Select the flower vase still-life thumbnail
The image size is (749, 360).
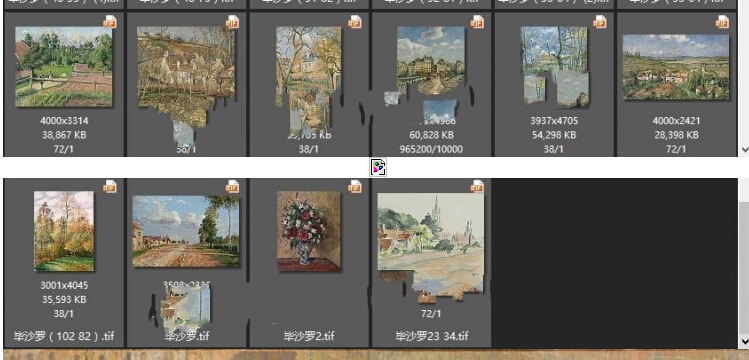(x=309, y=231)
